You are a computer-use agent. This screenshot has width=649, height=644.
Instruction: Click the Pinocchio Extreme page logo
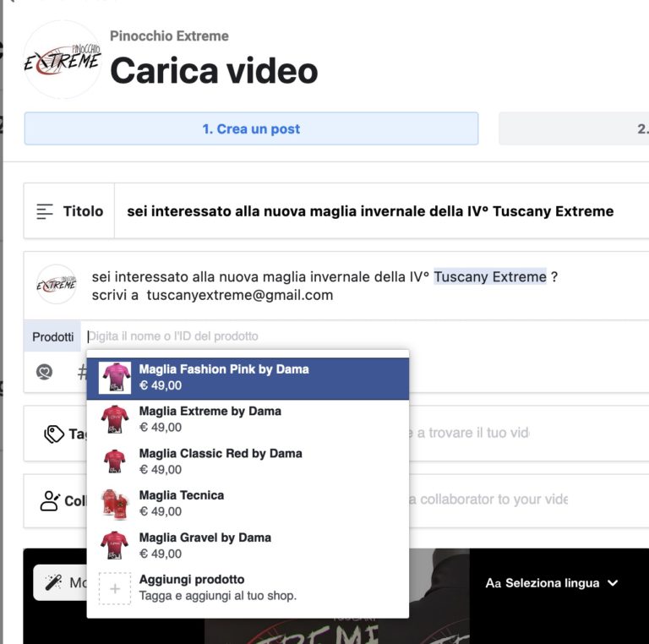[x=62, y=60]
